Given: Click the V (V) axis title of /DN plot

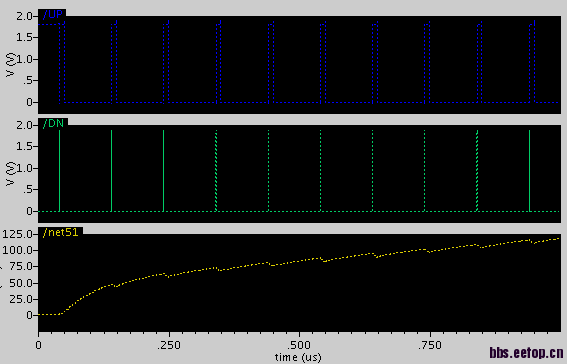Looking at the screenshot, I should [11, 174].
